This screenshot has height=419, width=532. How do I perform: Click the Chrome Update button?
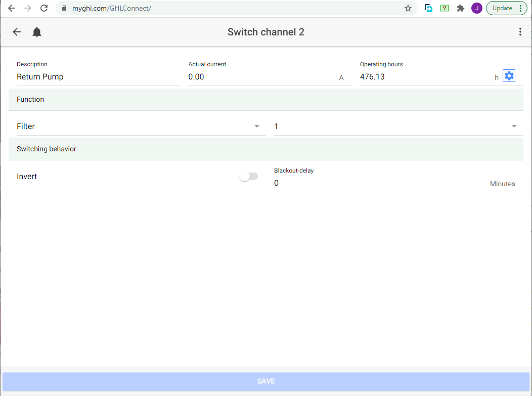[506, 8]
